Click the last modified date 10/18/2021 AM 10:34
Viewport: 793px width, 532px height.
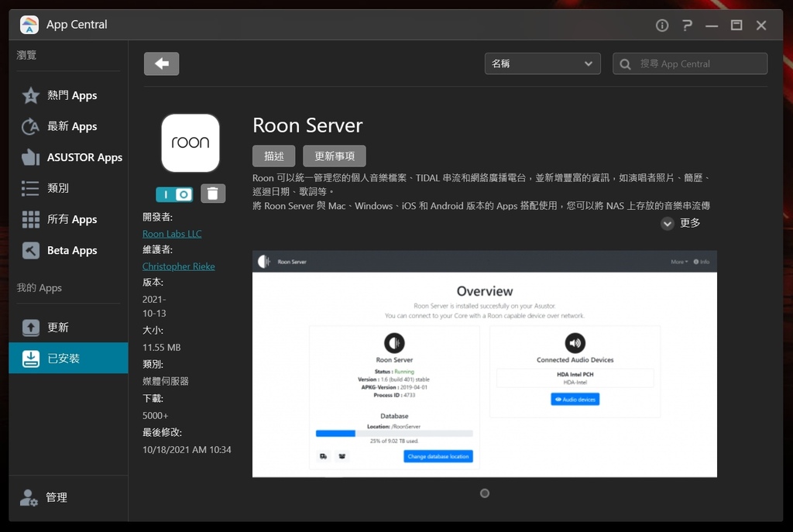click(x=187, y=450)
